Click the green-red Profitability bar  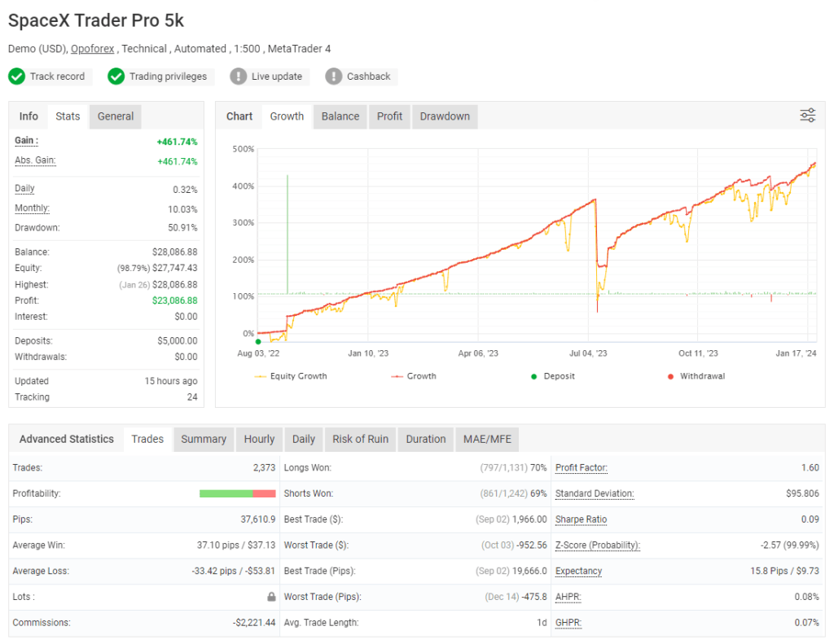239,493
